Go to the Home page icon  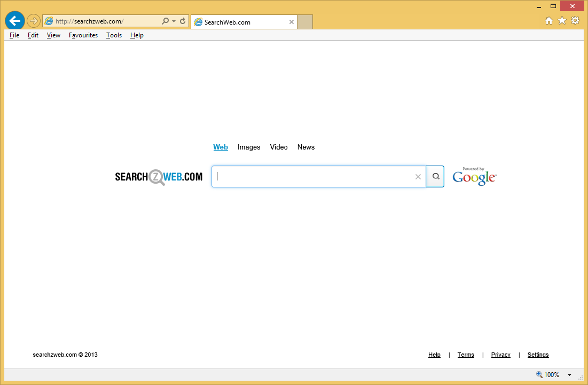tap(549, 21)
